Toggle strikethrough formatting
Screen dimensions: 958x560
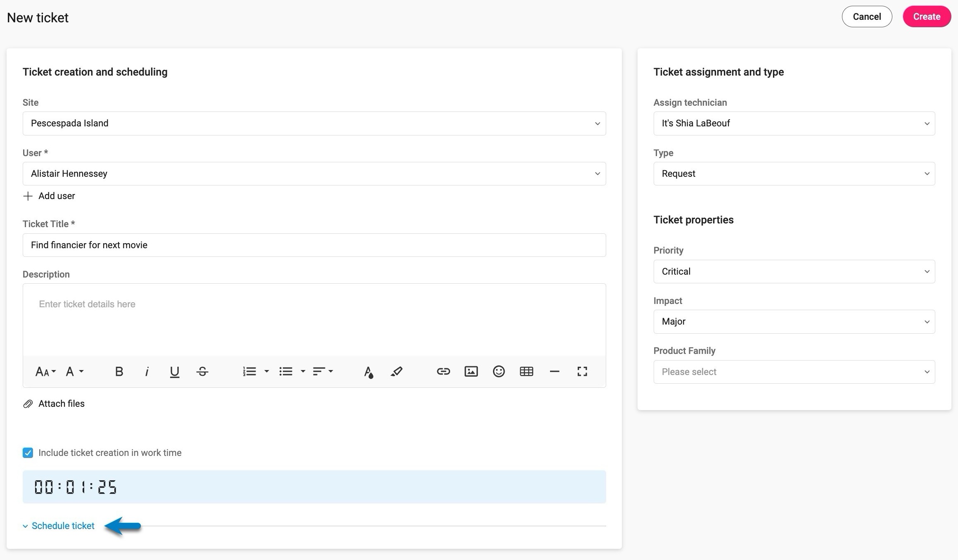click(x=202, y=372)
